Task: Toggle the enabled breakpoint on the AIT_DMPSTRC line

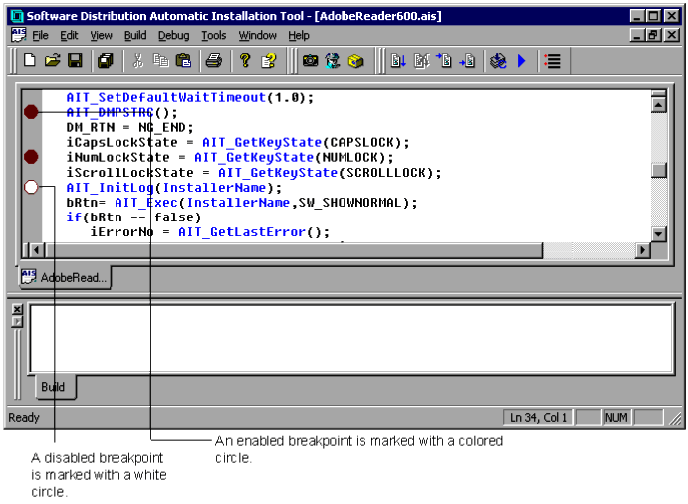Action: pos(31,113)
